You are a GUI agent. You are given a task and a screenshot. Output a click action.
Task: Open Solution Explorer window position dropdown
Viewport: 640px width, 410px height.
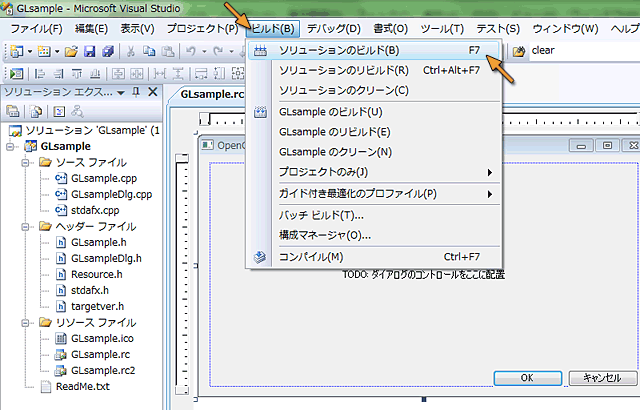(x=121, y=93)
